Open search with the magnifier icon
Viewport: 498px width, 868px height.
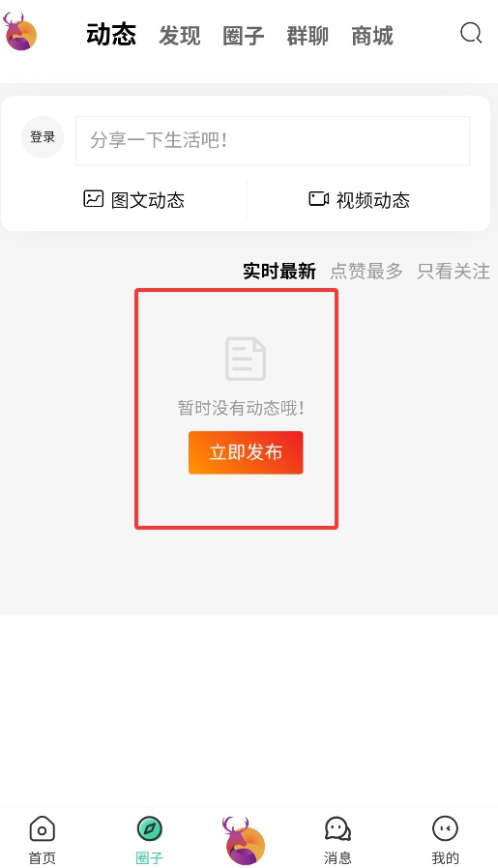tap(471, 33)
